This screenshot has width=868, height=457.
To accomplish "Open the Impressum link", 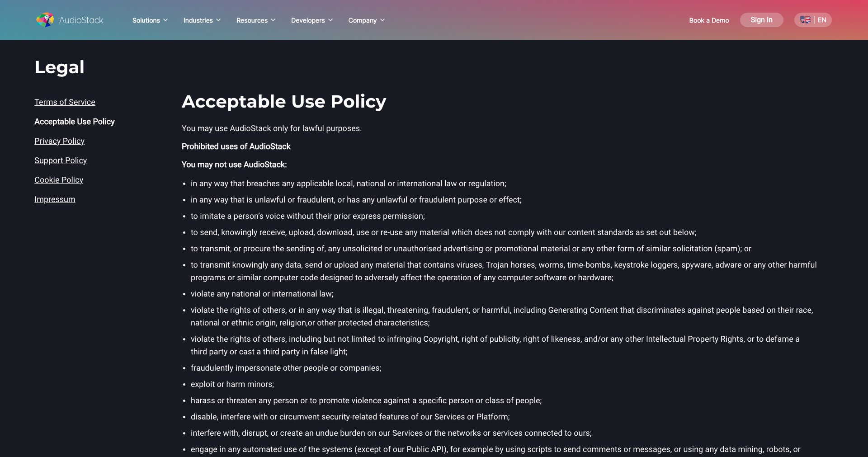I will tap(55, 199).
